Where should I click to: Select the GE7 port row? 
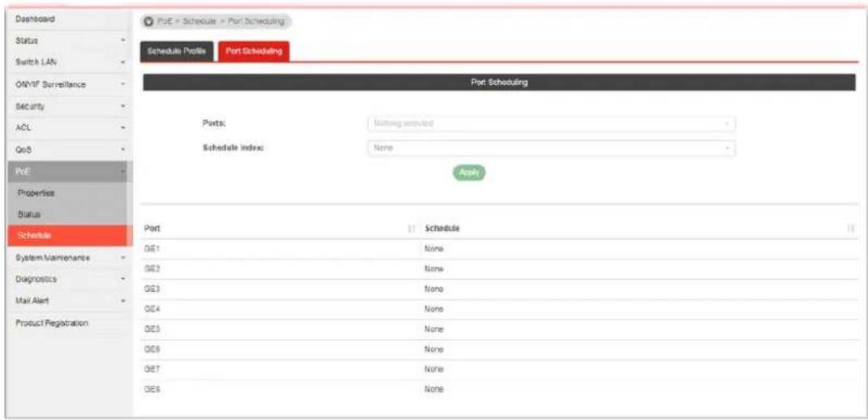(500, 370)
